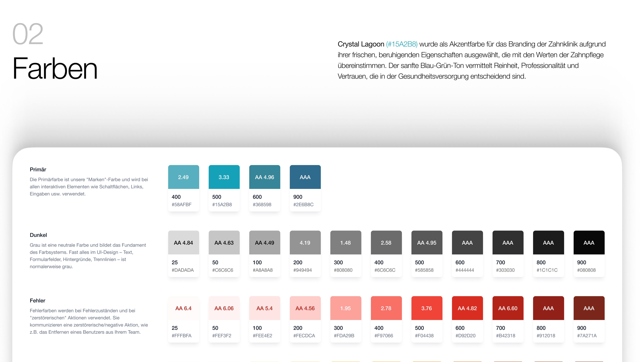644x362 pixels.
Task: Click the Farben page heading
Action: click(55, 69)
